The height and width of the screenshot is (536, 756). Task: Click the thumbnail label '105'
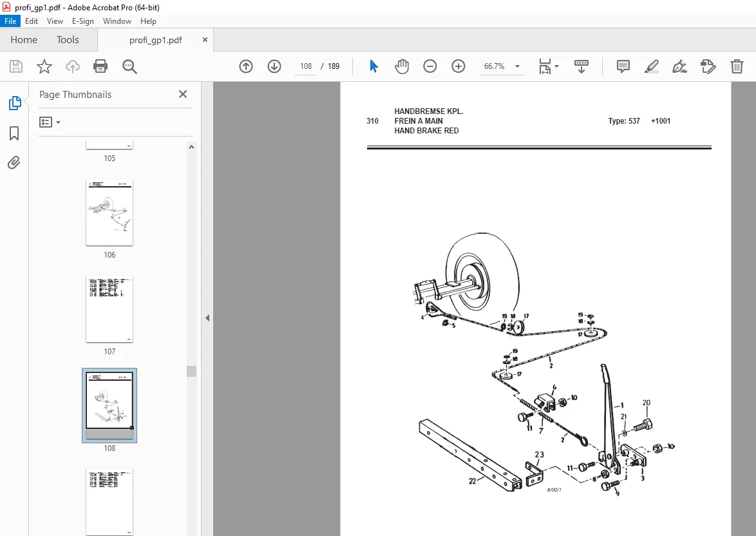pyautogui.click(x=109, y=158)
